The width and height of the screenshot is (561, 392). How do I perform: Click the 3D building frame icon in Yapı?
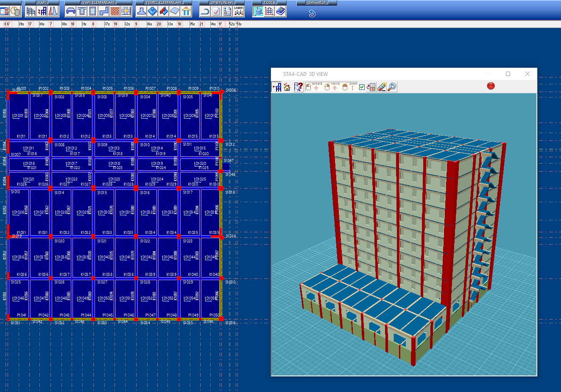pos(31,11)
